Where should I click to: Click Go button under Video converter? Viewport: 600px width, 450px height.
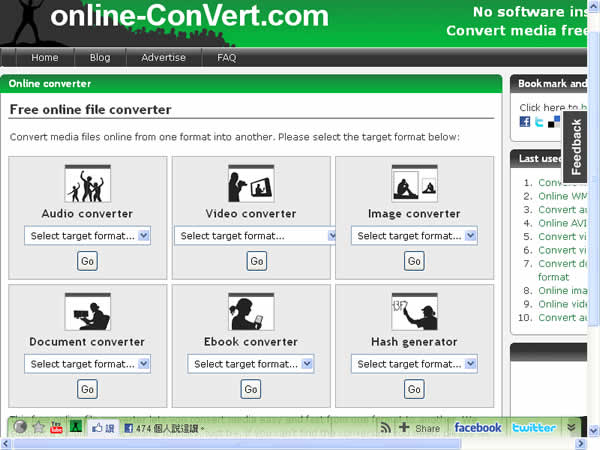(x=257, y=261)
